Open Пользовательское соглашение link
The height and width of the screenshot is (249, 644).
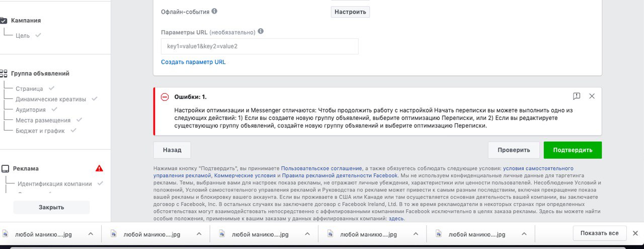pyautogui.click(x=321, y=168)
